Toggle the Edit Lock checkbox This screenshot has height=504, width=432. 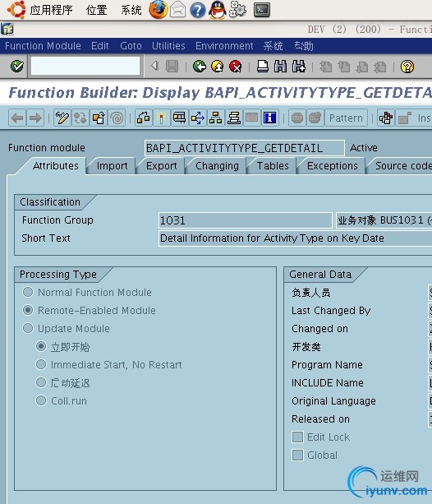click(x=297, y=437)
